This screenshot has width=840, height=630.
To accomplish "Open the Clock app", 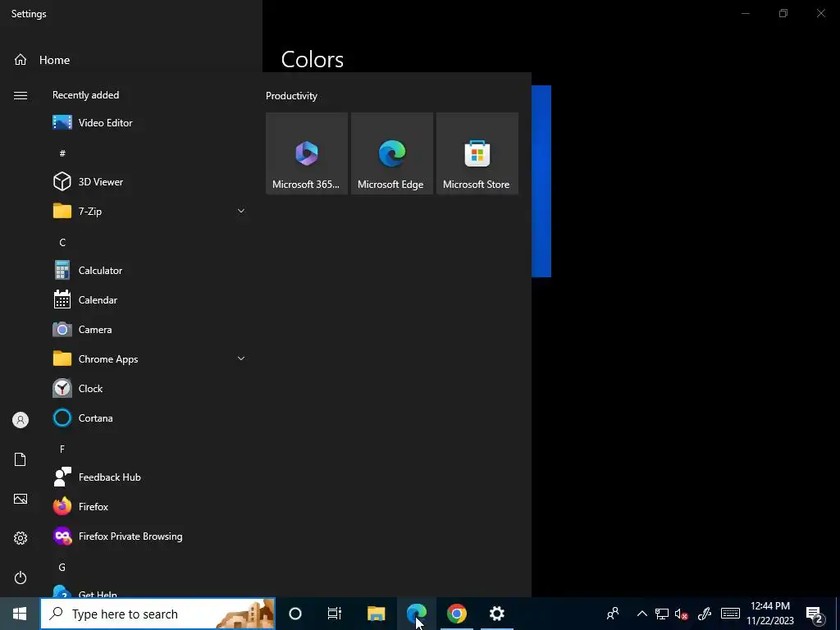I will point(148,388).
